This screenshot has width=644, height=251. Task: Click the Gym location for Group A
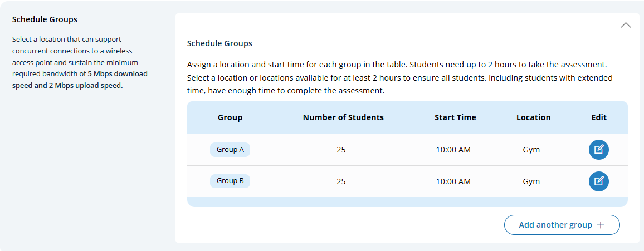[x=531, y=150]
